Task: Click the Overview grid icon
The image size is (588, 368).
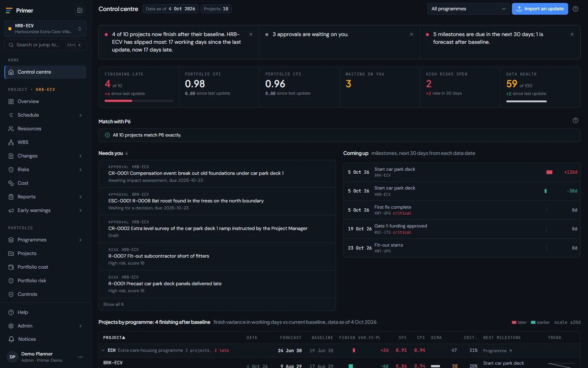Action: click(11, 102)
